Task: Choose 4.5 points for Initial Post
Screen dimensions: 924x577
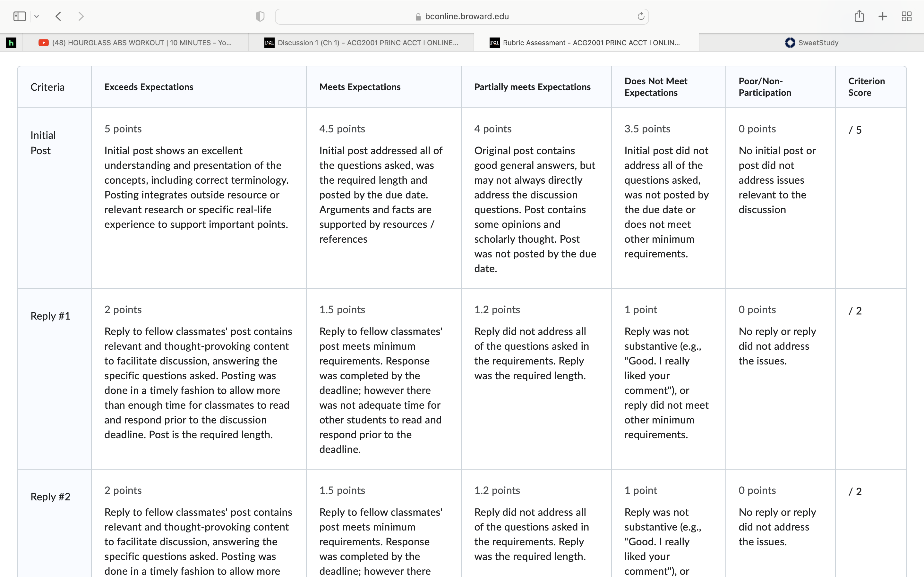Action: tap(384, 198)
